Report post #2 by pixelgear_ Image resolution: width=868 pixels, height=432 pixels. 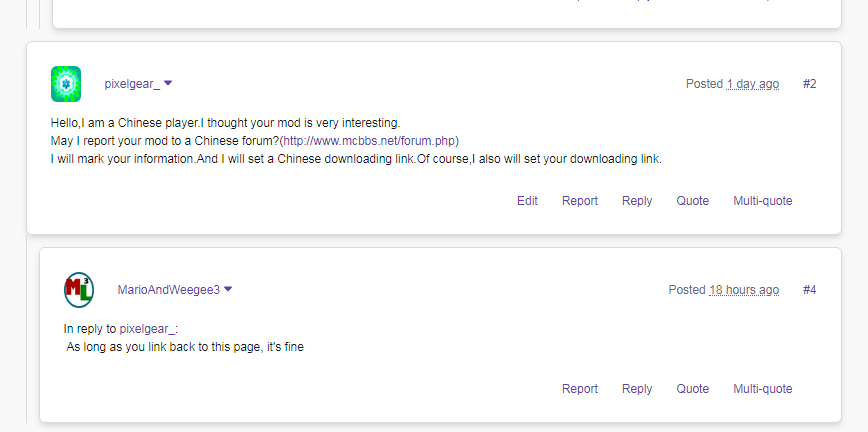580,201
